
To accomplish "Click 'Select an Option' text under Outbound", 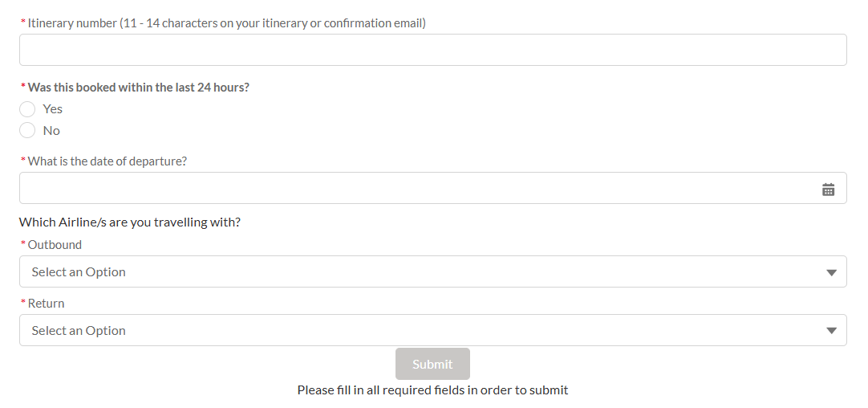I will [79, 271].
